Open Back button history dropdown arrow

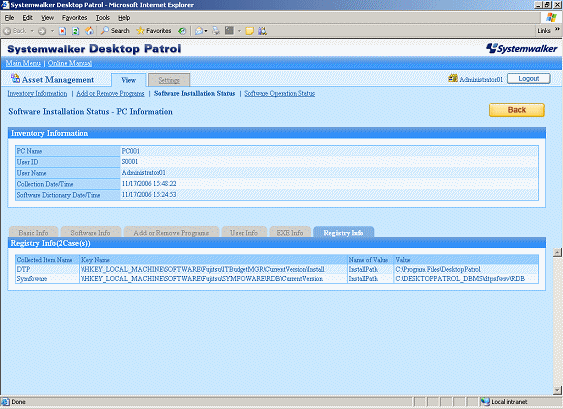(32, 31)
